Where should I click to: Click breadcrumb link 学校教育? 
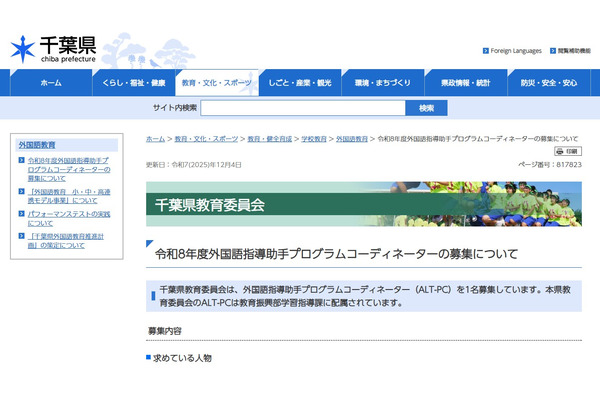pos(314,139)
